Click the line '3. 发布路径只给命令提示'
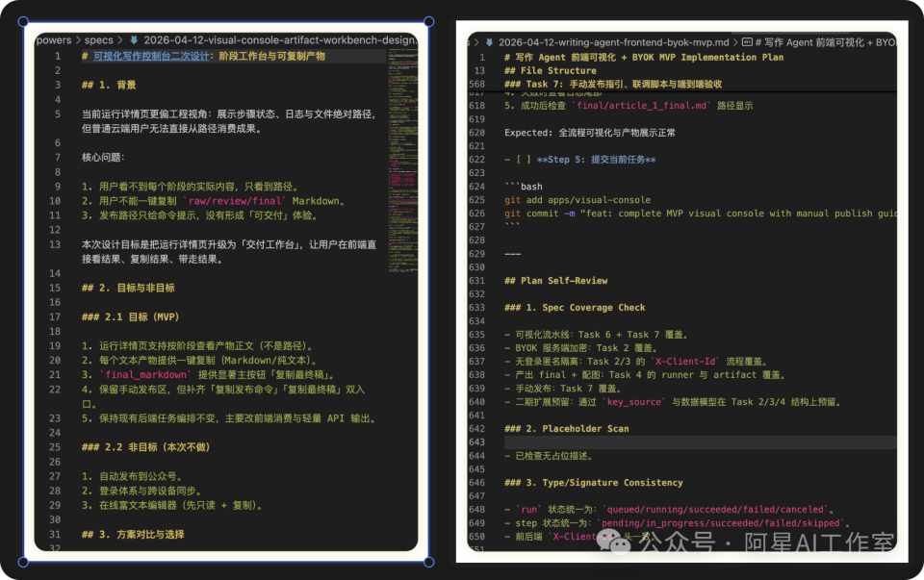Viewport: 924px width, 580px height. pos(200,215)
